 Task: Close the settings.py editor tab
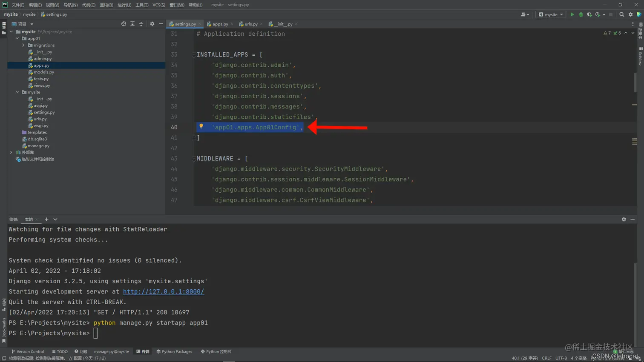(199, 24)
